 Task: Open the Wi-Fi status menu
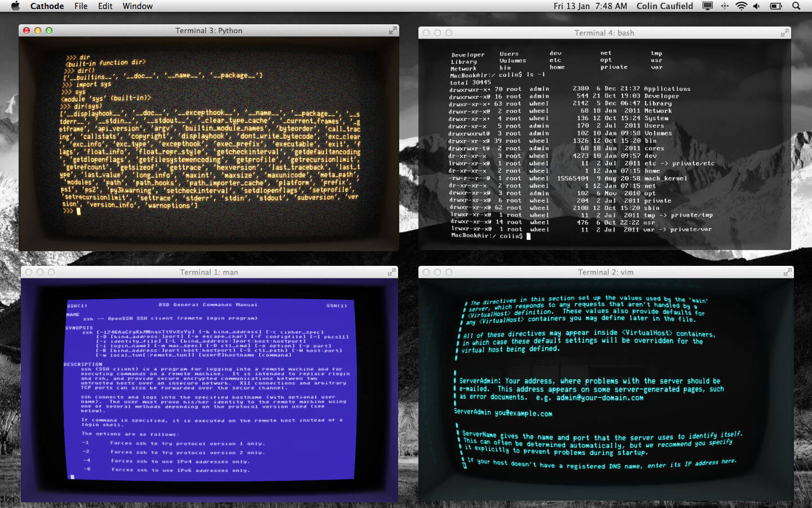click(742, 6)
